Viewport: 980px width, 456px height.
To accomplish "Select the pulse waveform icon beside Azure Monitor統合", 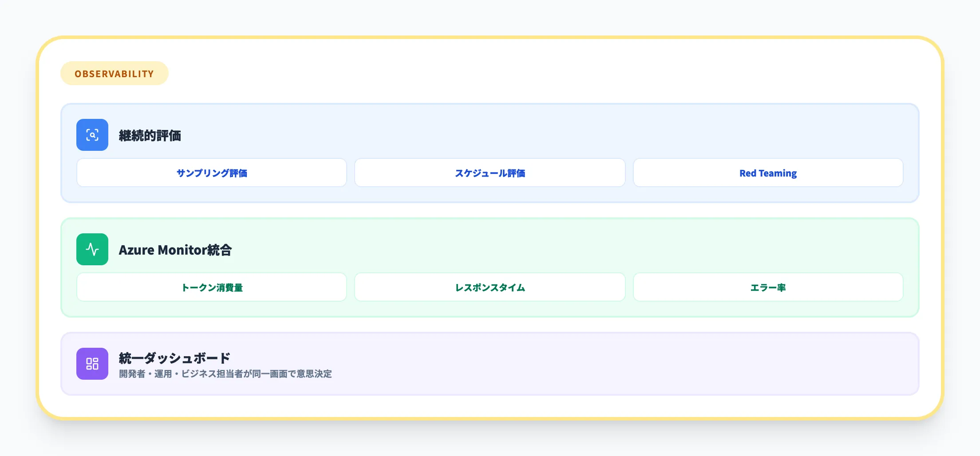I will pyautogui.click(x=92, y=249).
